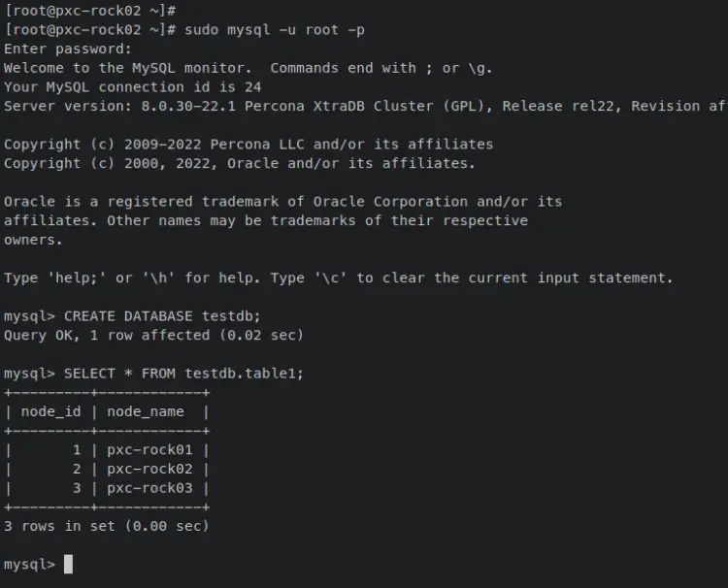The height and width of the screenshot is (588, 728).
Task: Select the pxc-rock01 table cell
Action: pyautogui.click(x=149, y=450)
